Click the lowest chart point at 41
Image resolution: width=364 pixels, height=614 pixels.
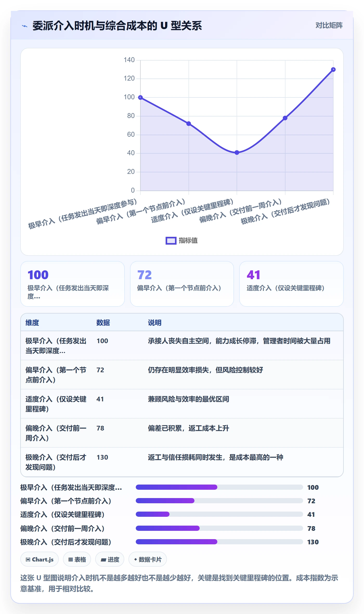pos(237,153)
